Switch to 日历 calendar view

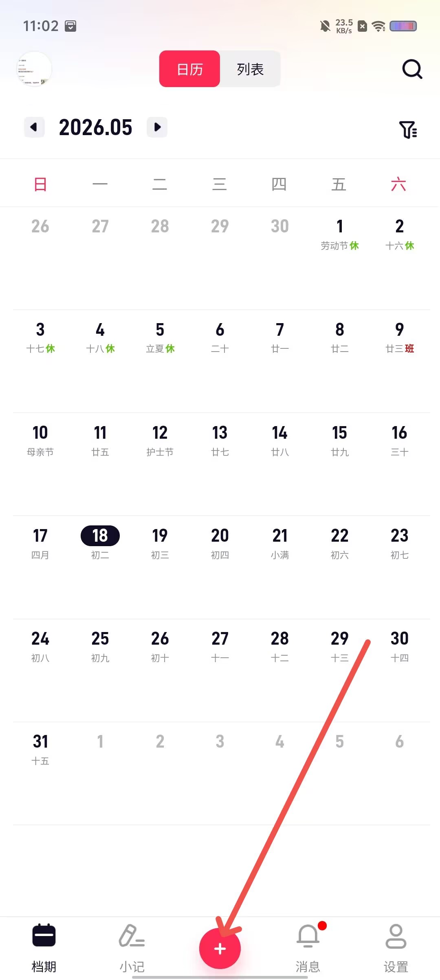189,69
